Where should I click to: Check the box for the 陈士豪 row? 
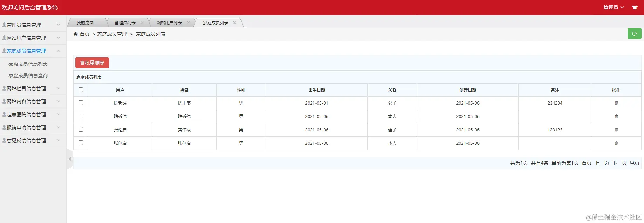point(81,103)
